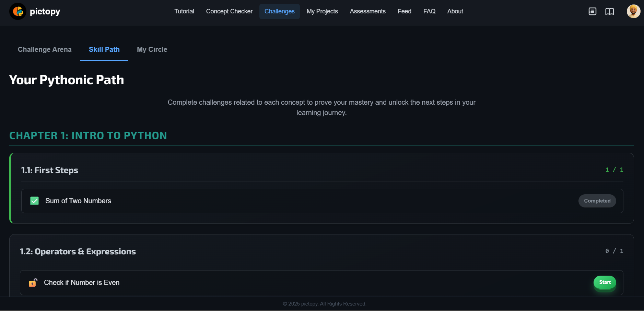Collapse the 1.1: First Steps section
Image resolution: width=644 pixels, height=311 pixels.
(49, 170)
